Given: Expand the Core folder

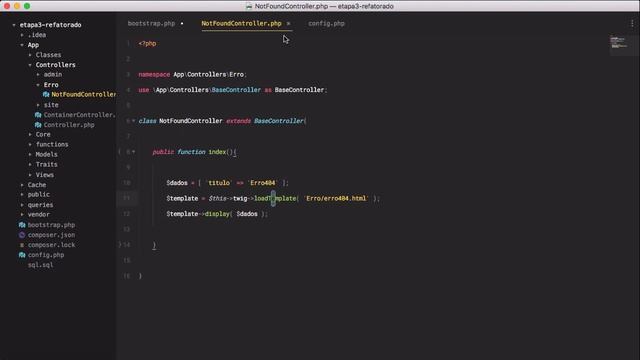Looking at the screenshot, I should [30, 134].
